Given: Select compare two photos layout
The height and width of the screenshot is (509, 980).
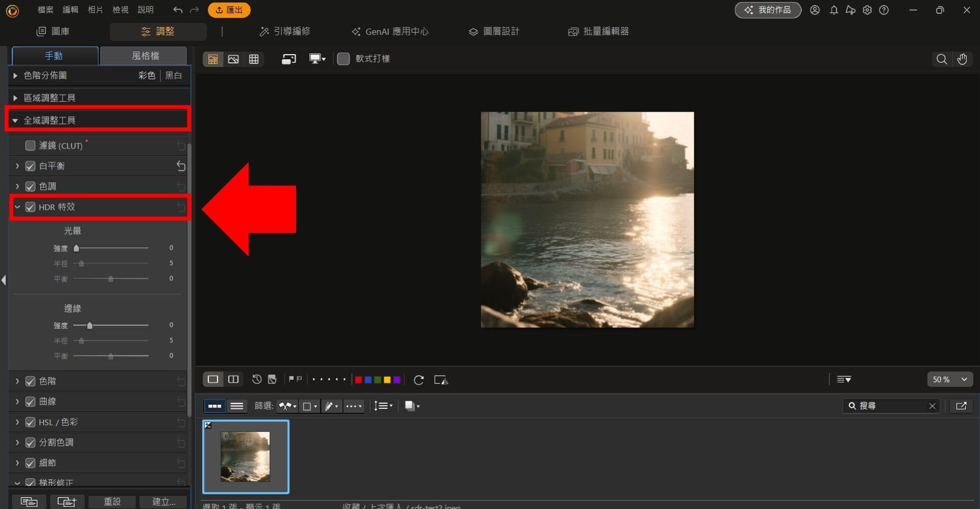Looking at the screenshot, I should click(233, 379).
